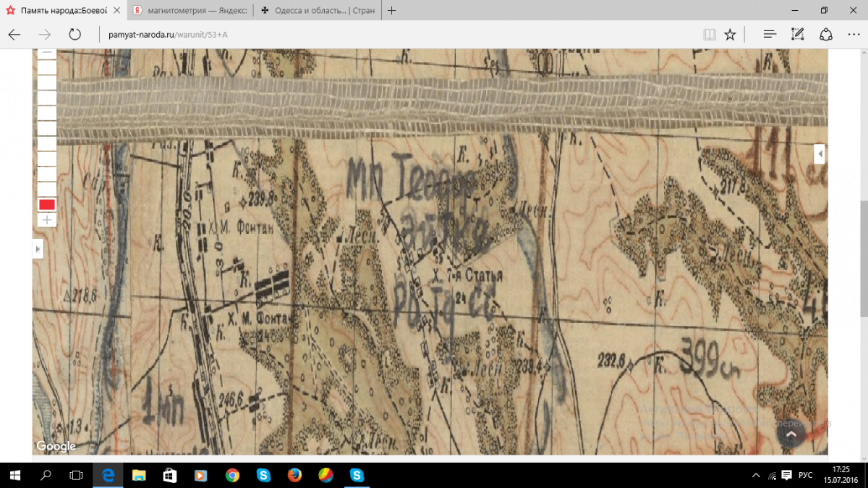Expand the right side panel arrow

tap(820, 154)
